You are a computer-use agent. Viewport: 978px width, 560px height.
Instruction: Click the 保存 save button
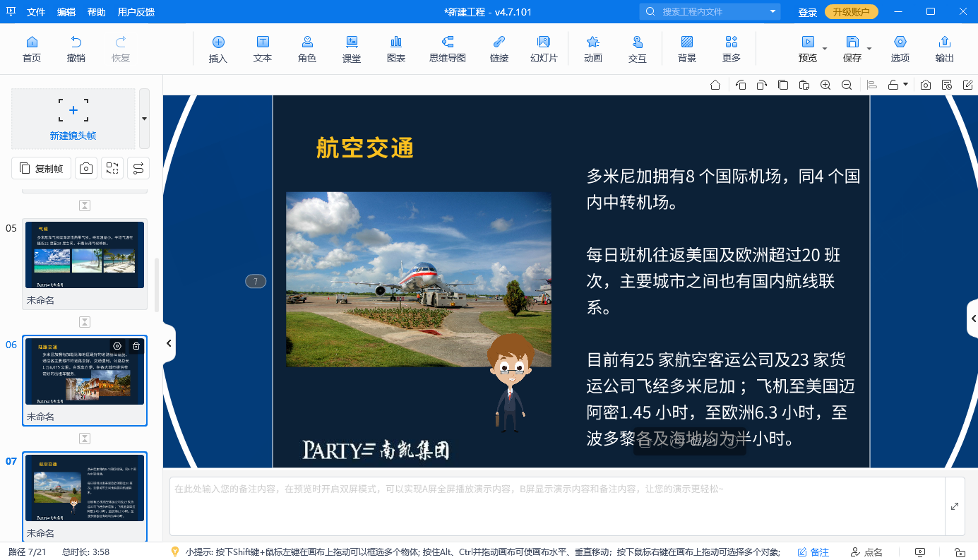[852, 49]
